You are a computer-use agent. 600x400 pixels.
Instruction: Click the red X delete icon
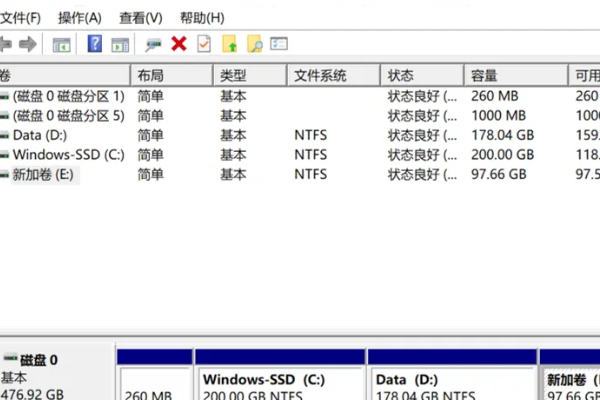point(179,44)
